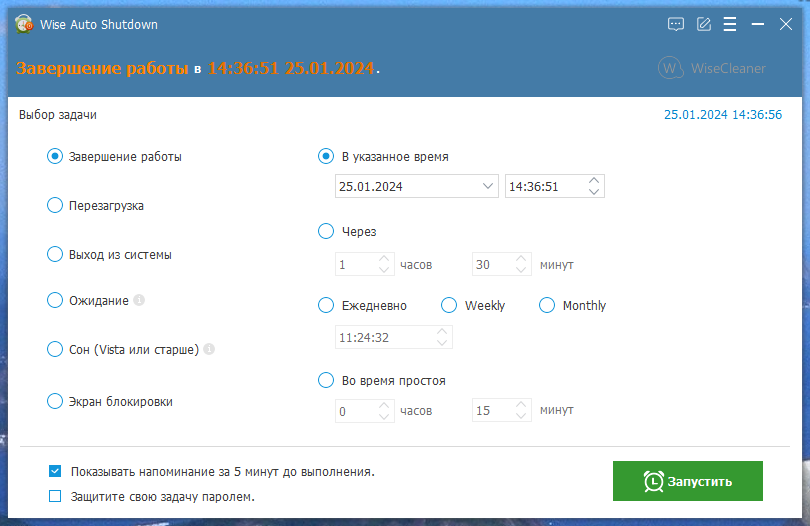This screenshot has height=526, width=810.
Task: Toggle Показывать напоминание за 5 минут checkbox
Action: pos(55,471)
